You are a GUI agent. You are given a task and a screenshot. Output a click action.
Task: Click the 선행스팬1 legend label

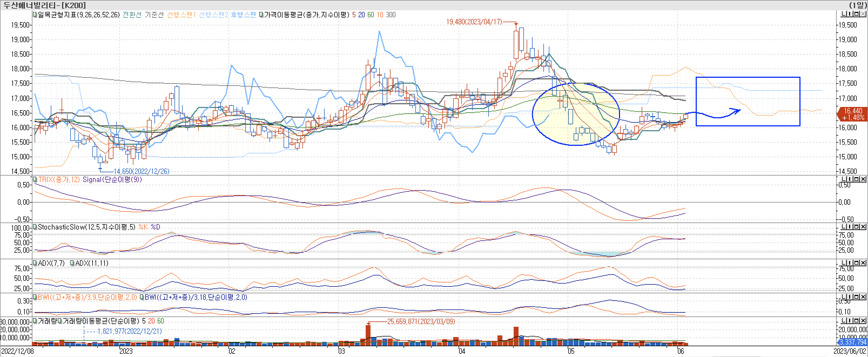(x=181, y=15)
